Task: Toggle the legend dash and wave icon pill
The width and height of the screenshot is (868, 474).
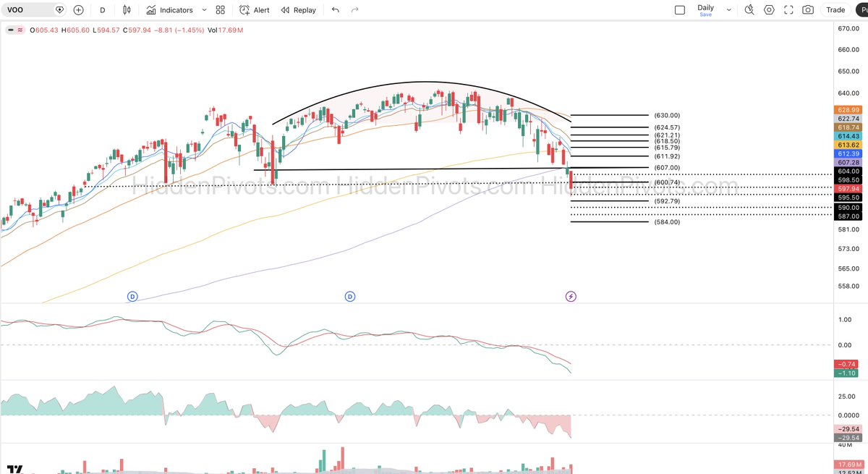Action: (x=14, y=30)
